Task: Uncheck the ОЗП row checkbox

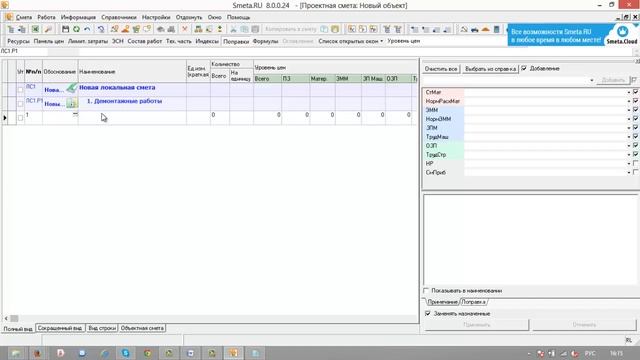Action: tap(636, 145)
